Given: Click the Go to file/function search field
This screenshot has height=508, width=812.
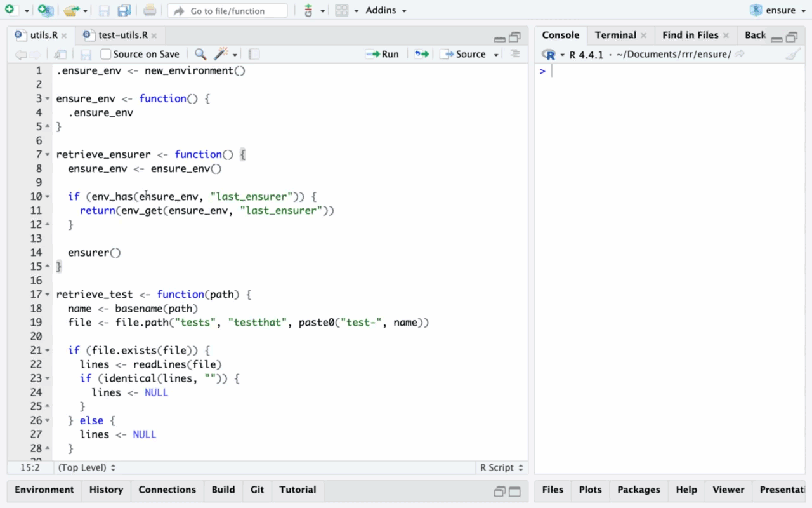Looking at the screenshot, I should coord(228,10).
